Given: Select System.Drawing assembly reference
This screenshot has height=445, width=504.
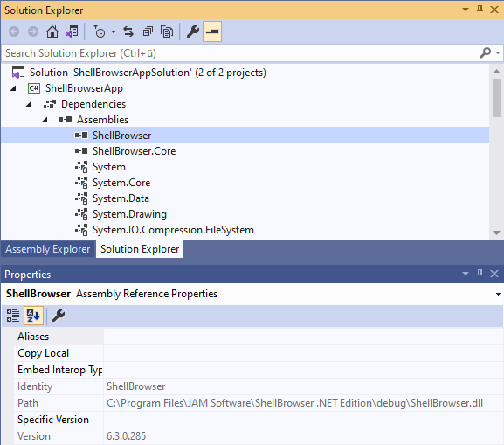Looking at the screenshot, I should tap(129, 214).
